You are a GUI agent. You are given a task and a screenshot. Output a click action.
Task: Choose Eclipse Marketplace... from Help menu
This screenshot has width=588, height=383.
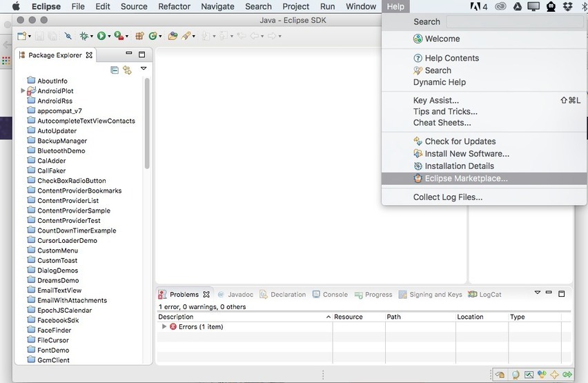484,179
